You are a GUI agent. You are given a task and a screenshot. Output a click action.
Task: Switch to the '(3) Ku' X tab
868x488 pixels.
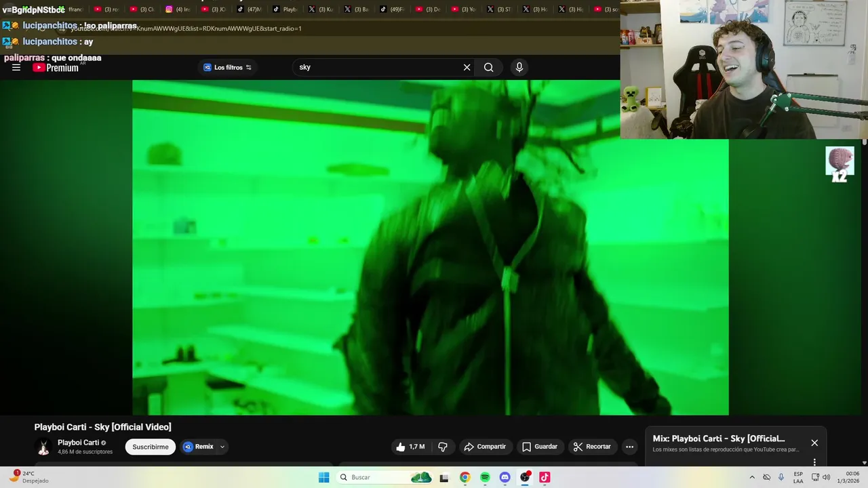click(x=320, y=9)
